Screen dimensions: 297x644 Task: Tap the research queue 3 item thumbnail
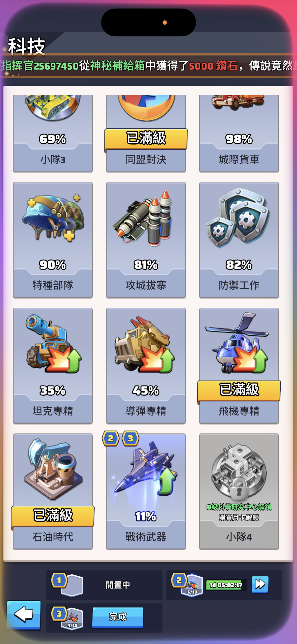click(72, 618)
